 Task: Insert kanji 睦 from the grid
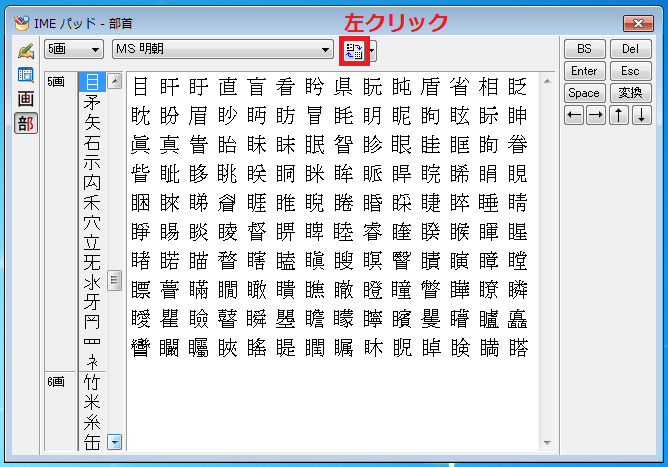(343, 232)
